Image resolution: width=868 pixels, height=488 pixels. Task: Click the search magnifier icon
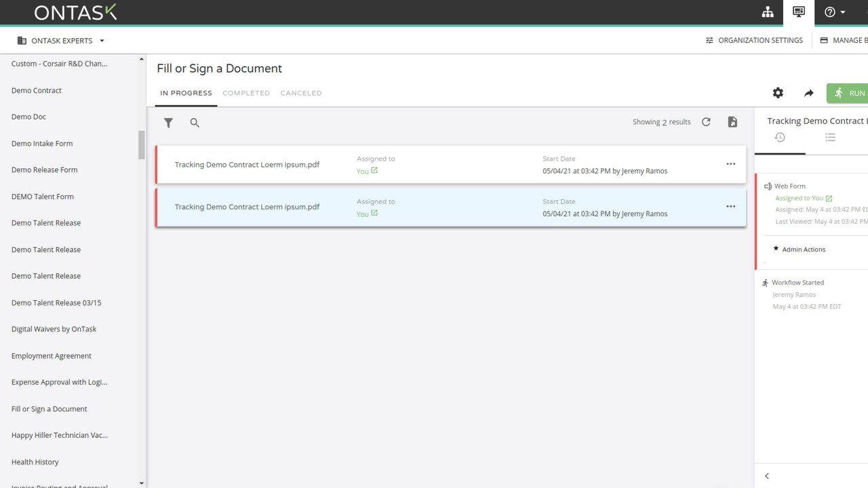(x=195, y=123)
